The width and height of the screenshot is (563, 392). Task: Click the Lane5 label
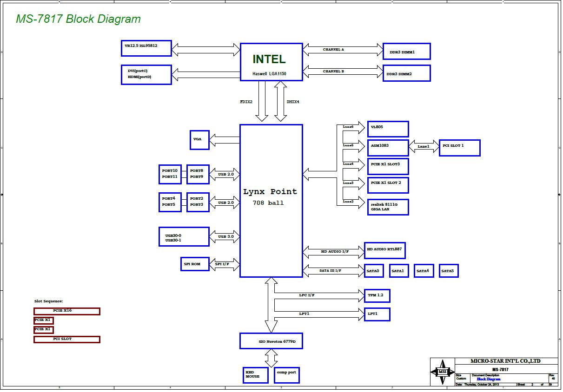(348, 145)
